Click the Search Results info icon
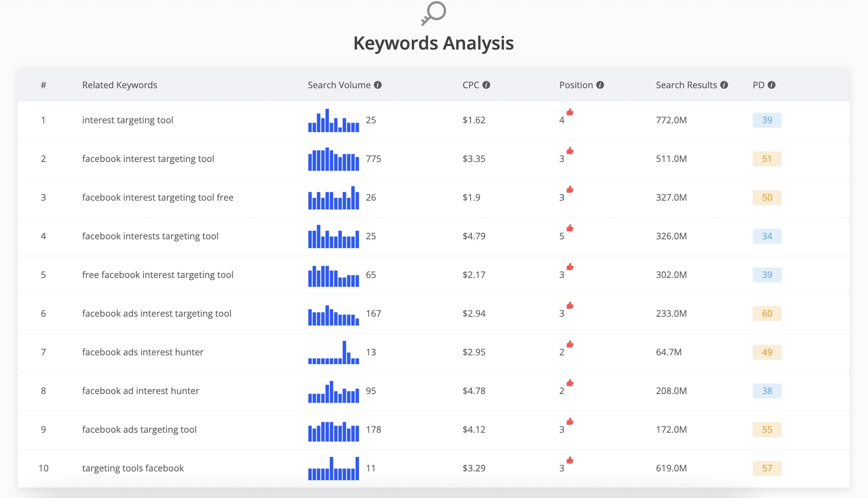This screenshot has height=498, width=868. point(724,85)
